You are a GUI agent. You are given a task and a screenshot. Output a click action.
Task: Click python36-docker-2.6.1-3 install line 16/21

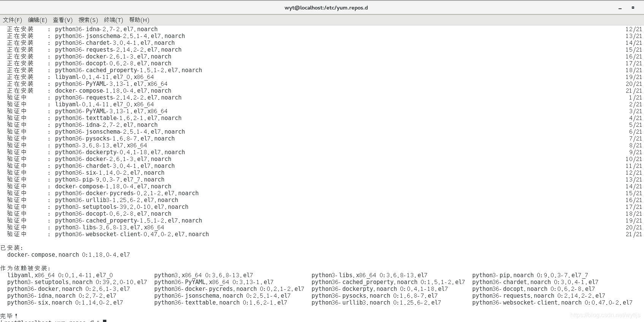point(324,57)
